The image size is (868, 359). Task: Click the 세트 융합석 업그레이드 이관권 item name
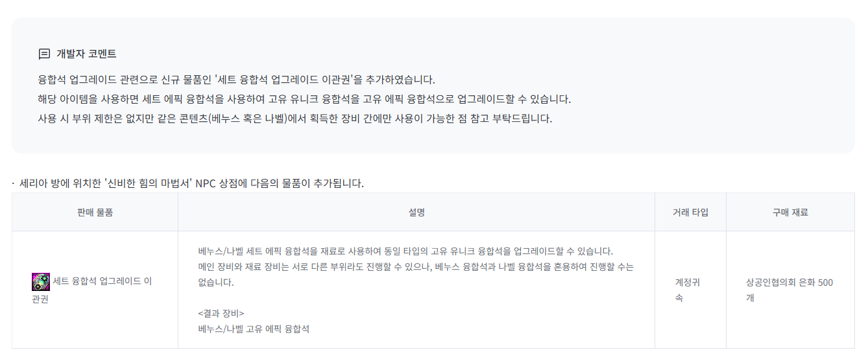click(x=102, y=282)
